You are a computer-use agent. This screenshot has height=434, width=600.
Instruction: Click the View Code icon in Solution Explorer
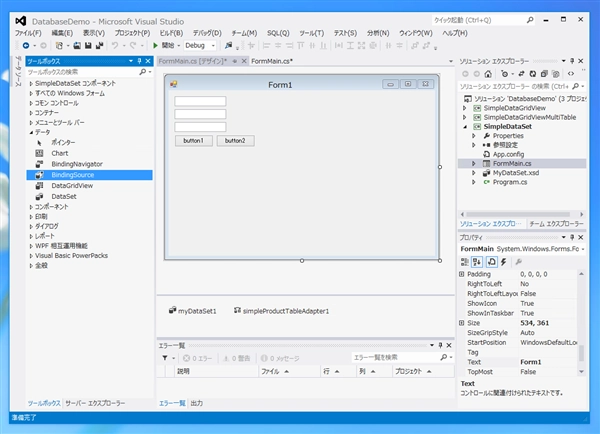click(x=571, y=74)
